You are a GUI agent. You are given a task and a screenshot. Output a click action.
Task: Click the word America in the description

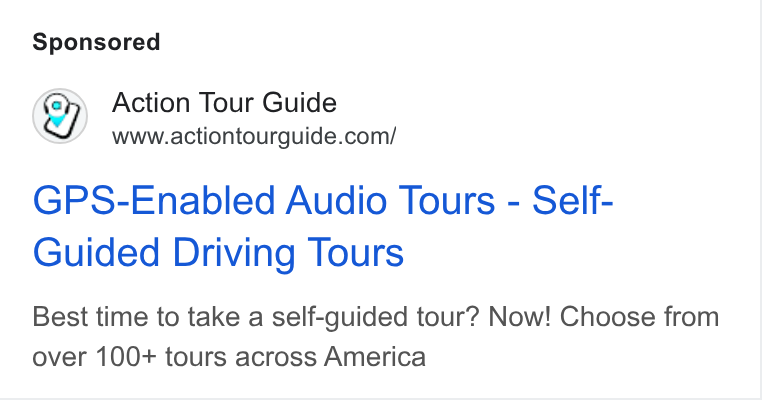(375, 357)
